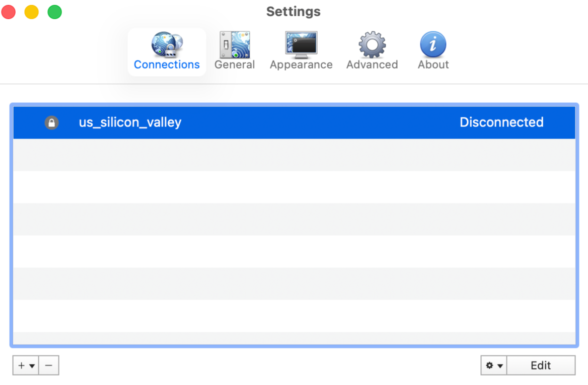Viewport: 588px width, 385px height.
Task: Close the Settings window
Action: [8, 12]
